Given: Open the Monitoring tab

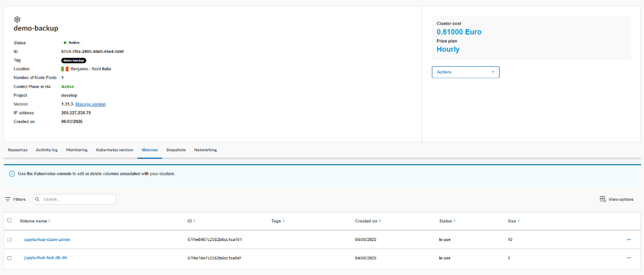Looking at the screenshot, I should pos(76,150).
